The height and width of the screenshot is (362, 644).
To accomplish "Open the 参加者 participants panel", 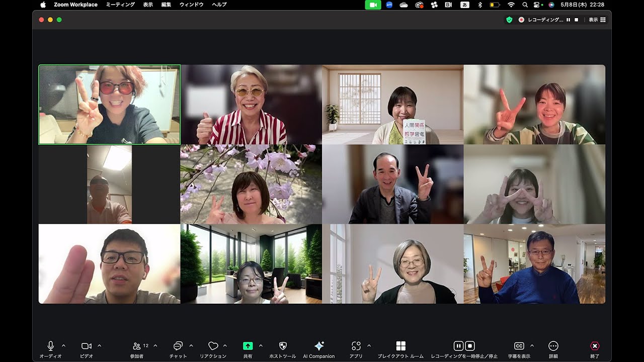I will (137, 346).
